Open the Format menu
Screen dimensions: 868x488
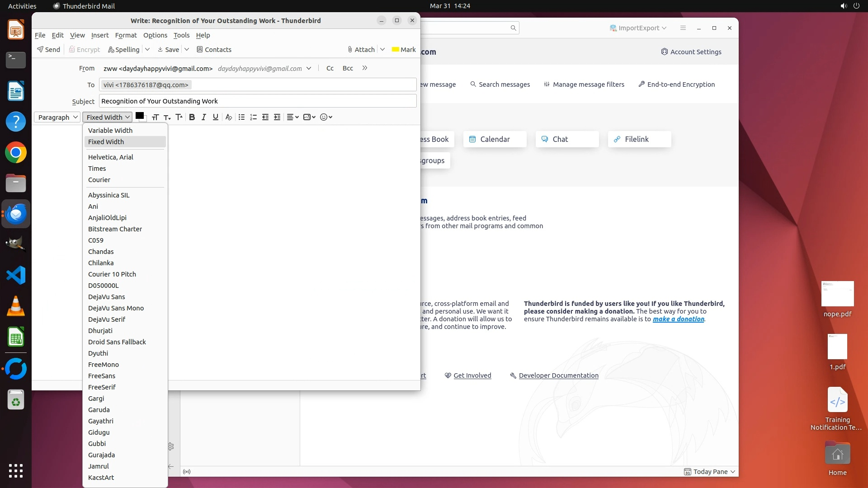(x=126, y=35)
